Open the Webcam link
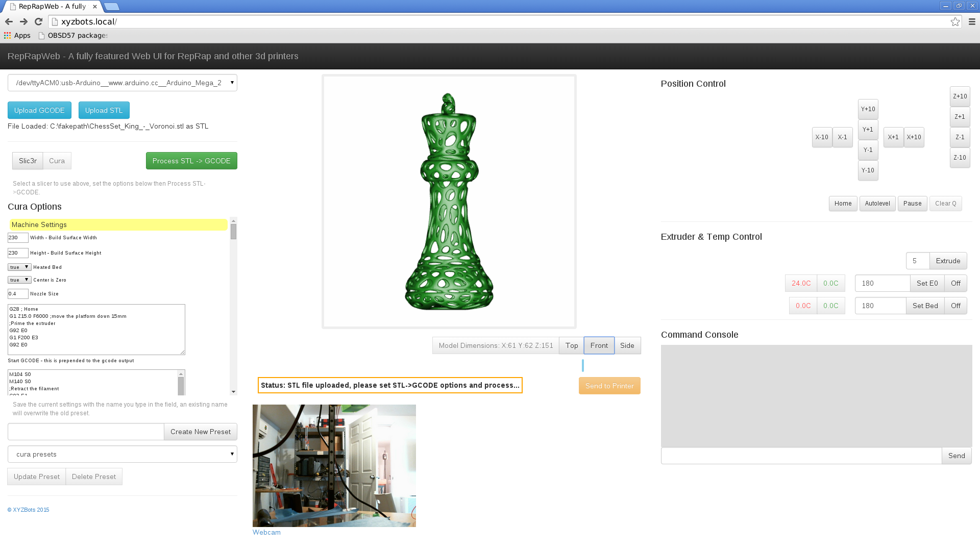 [x=266, y=532]
